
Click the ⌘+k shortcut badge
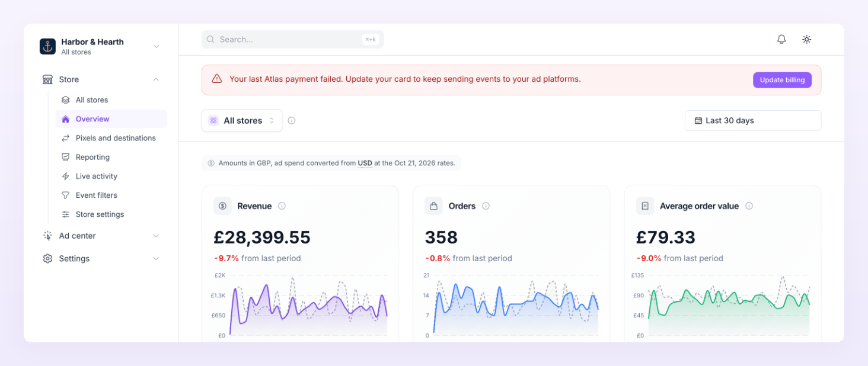(x=371, y=40)
